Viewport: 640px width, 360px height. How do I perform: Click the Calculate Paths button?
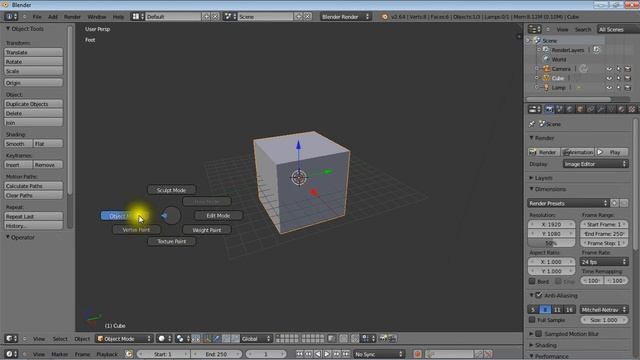[33, 186]
